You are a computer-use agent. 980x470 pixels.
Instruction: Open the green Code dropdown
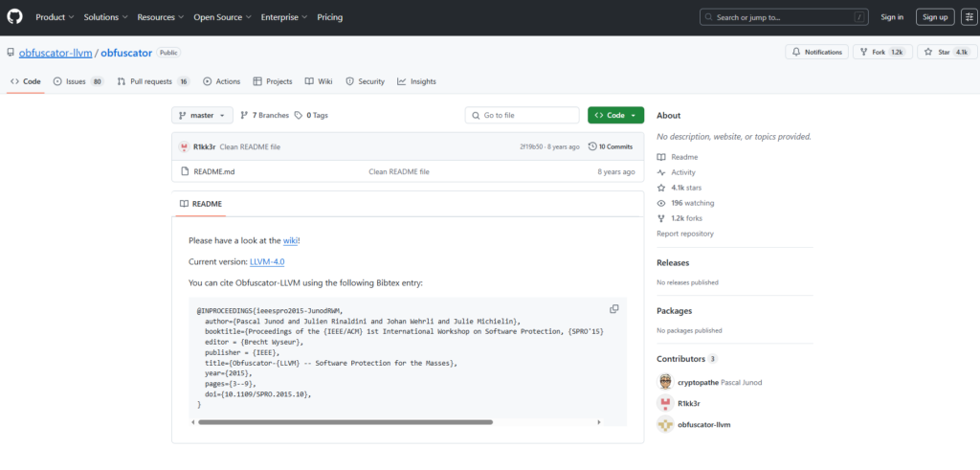click(615, 115)
